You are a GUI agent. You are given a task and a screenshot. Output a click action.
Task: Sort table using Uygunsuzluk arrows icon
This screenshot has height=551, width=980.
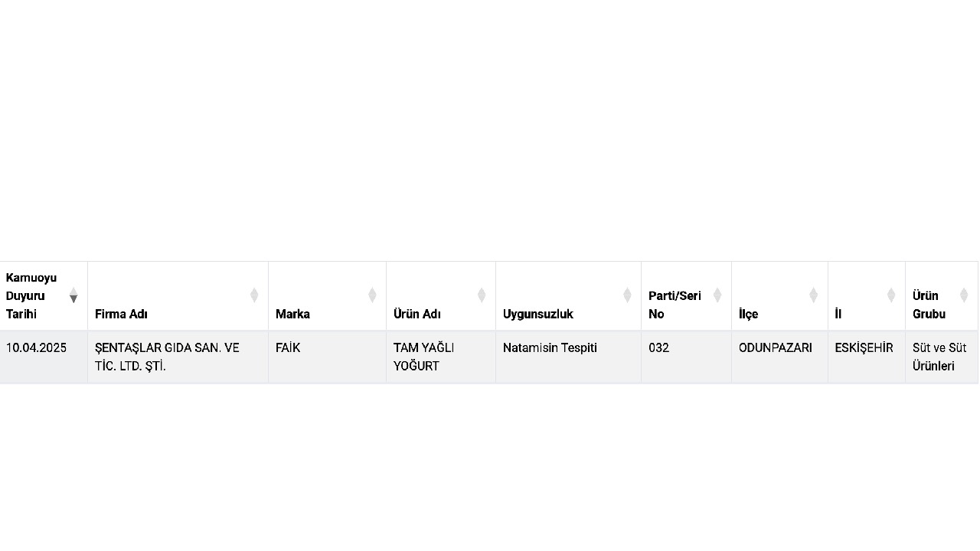tap(627, 295)
